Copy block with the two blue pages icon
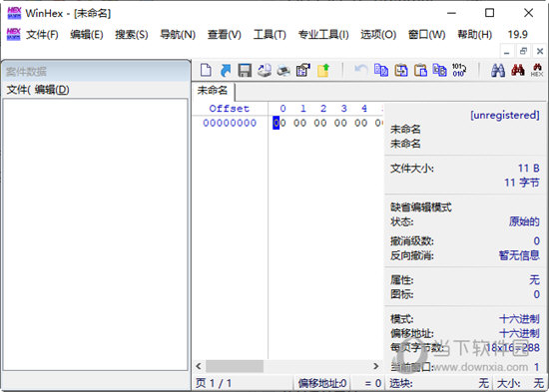The height and width of the screenshot is (392, 549). [381, 70]
